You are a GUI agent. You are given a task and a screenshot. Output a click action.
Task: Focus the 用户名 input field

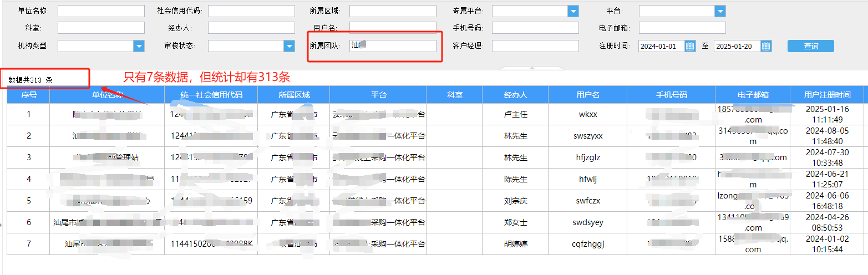tap(393, 28)
